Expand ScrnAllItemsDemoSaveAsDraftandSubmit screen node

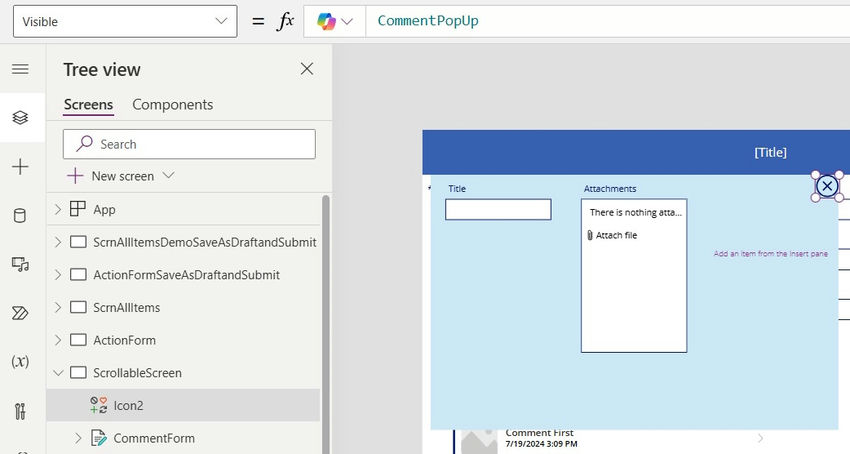(58, 242)
